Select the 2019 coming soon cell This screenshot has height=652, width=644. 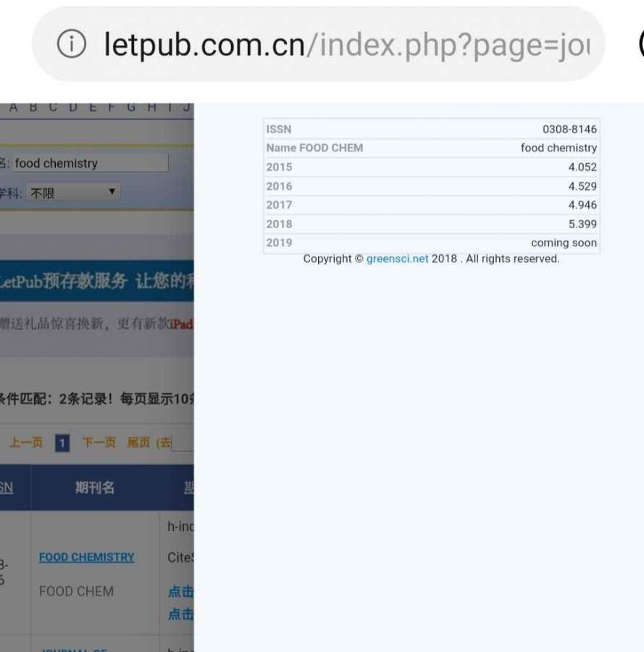[x=564, y=243]
